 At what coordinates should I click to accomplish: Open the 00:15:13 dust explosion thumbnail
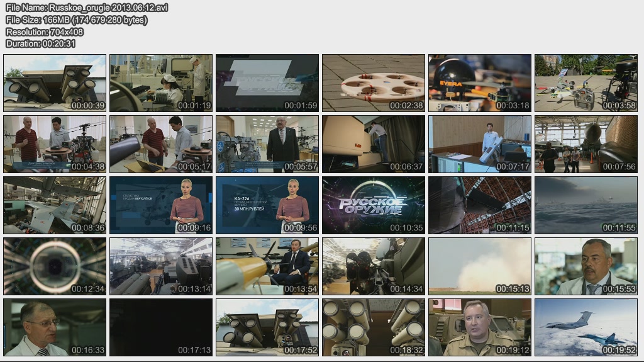[x=480, y=266]
